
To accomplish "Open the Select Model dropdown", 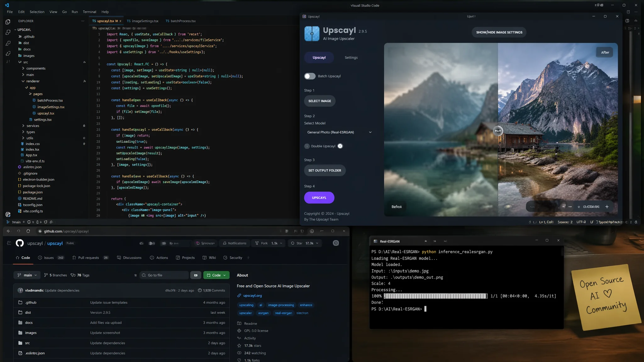I will coord(339,132).
